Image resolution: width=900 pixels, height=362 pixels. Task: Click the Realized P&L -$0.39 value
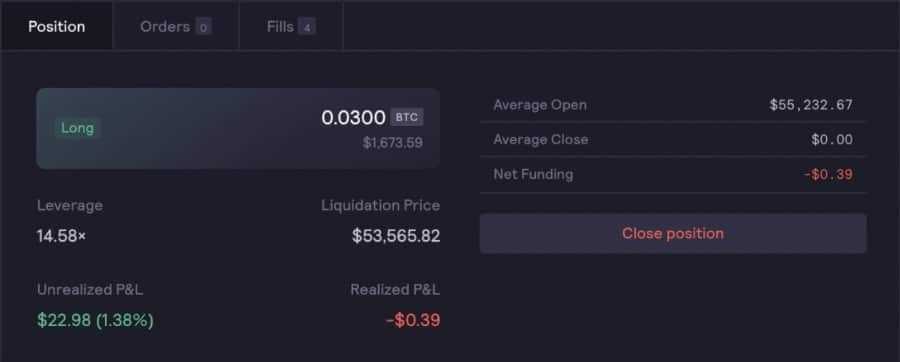click(413, 320)
